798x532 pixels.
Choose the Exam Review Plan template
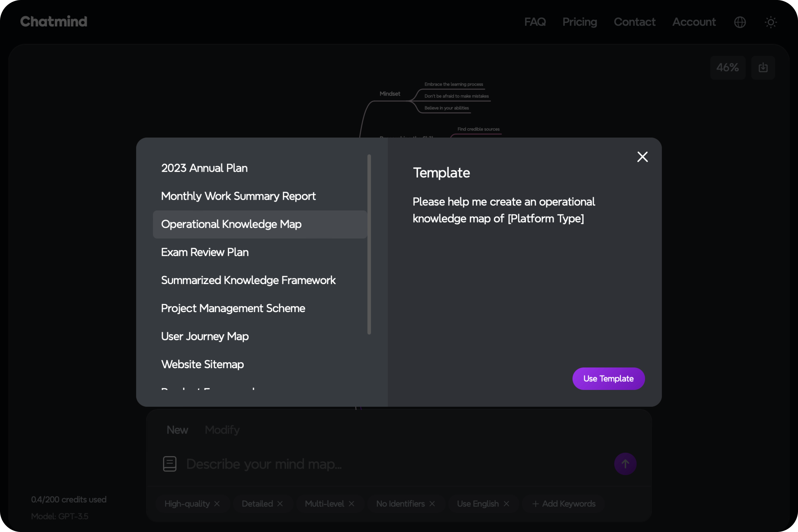[x=205, y=252]
